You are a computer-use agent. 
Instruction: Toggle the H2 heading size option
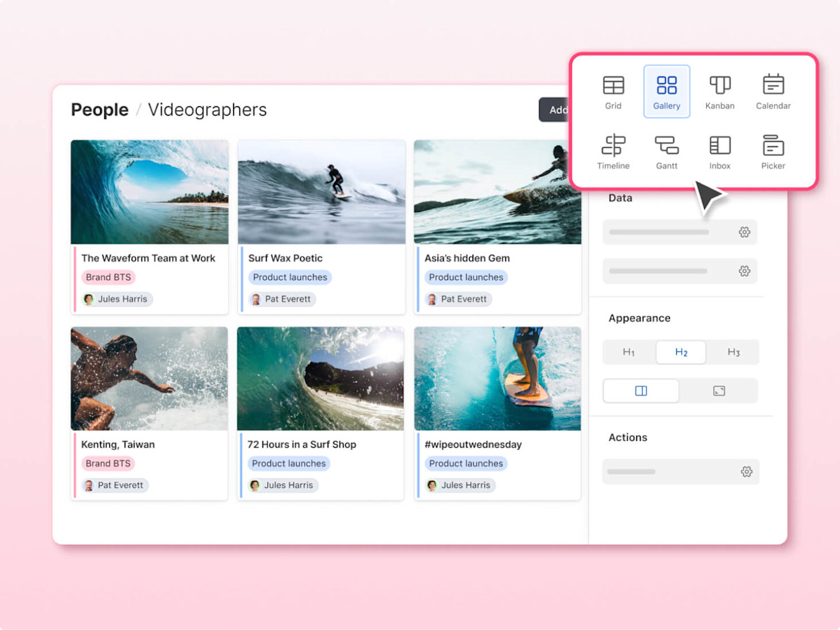point(680,352)
